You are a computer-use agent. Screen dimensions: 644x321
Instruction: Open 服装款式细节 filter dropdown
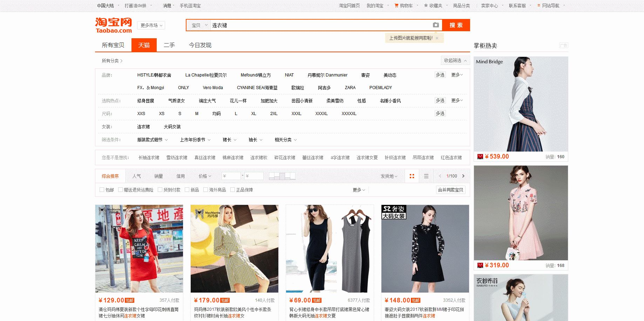[152, 140]
